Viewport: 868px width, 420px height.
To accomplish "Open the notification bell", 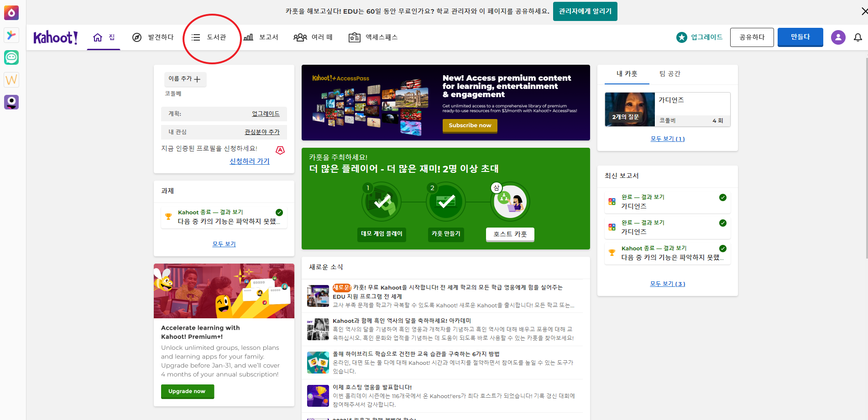I will point(858,37).
